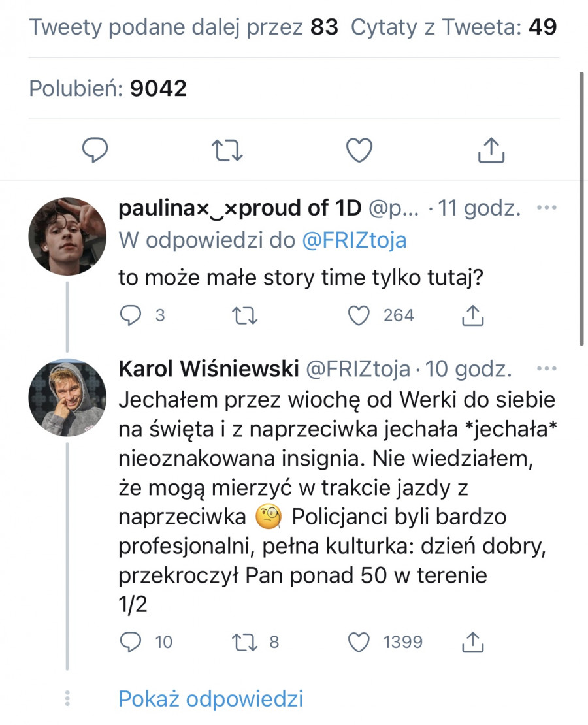This screenshot has height=725, width=588.
Task: Like Karol Wiśniewski's reply with 1399 likes
Action: point(359,642)
